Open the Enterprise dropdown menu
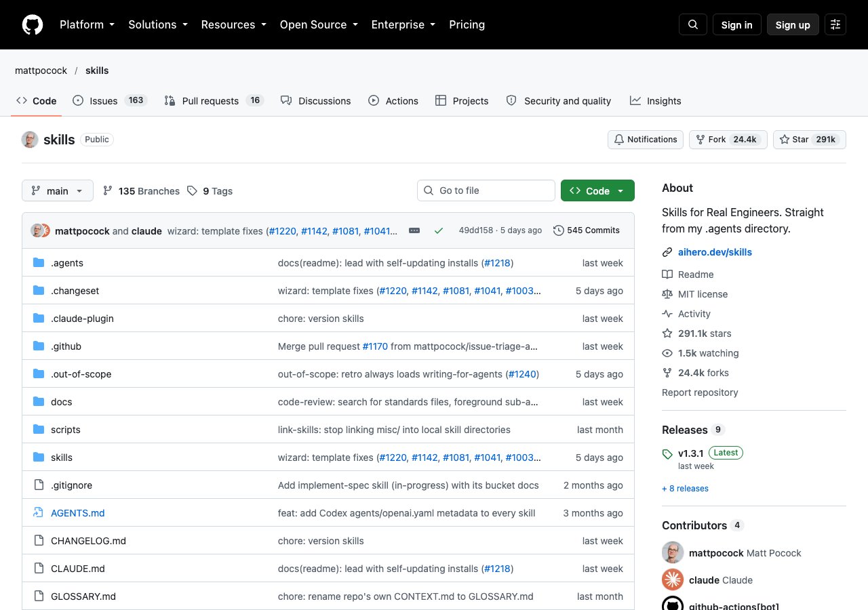The image size is (868, 610). coord(403,24)
